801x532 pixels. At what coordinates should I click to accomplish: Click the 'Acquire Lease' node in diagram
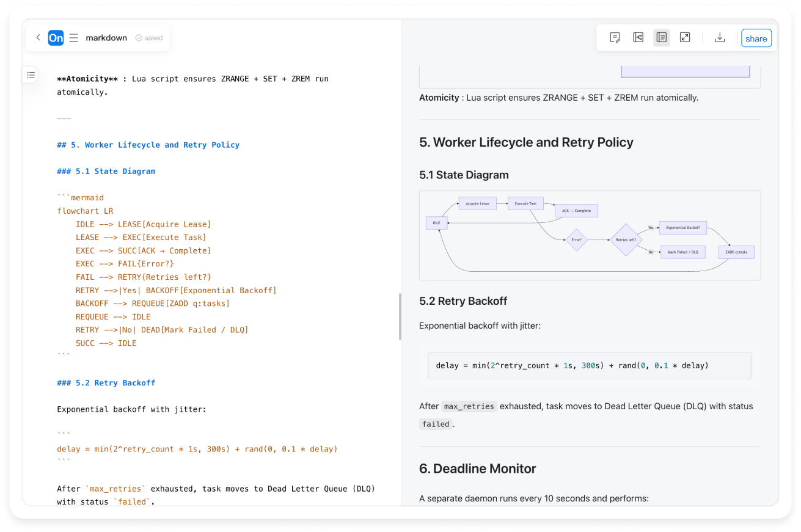tap(477, 203)
